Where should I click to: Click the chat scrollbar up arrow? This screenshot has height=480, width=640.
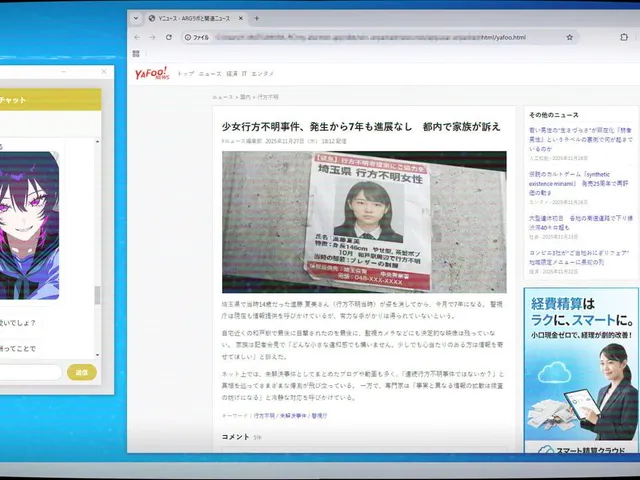[97, 142]
